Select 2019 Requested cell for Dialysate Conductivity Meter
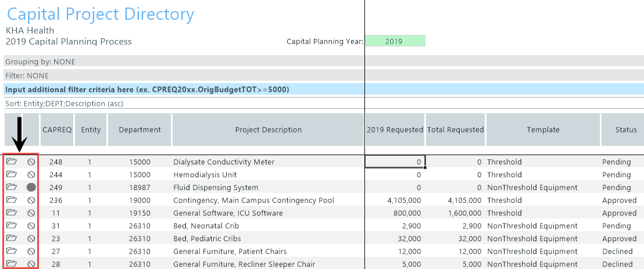This screenshot has height=269, width=644. pyautogui.click(x=395, y=162)
